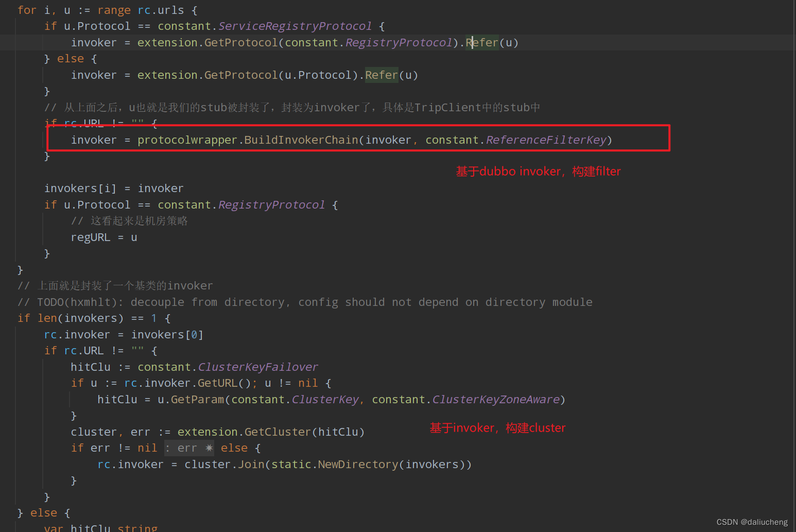Click the cluster.Join method name
This screenshot has height=532, width=796.
click(251, 465)
